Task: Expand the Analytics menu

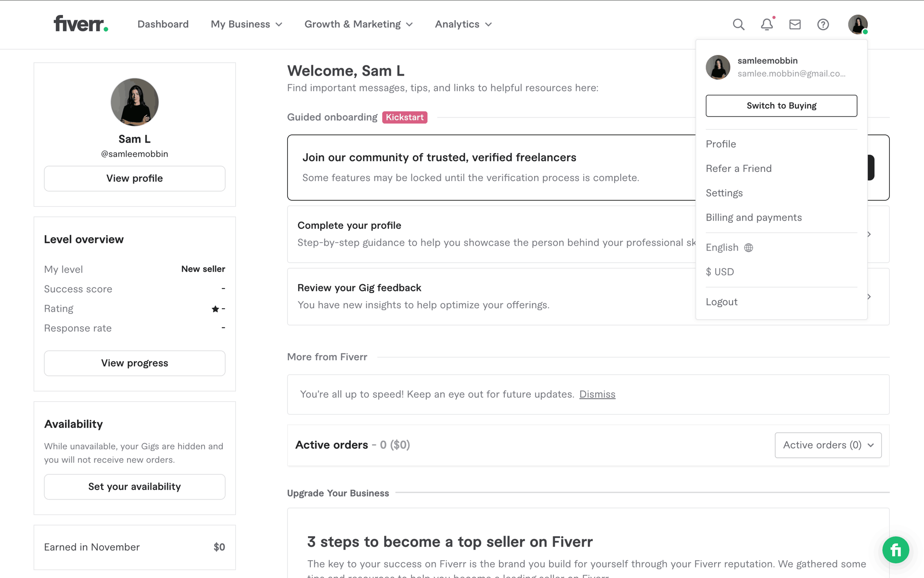Action: (x=463, y=24)
